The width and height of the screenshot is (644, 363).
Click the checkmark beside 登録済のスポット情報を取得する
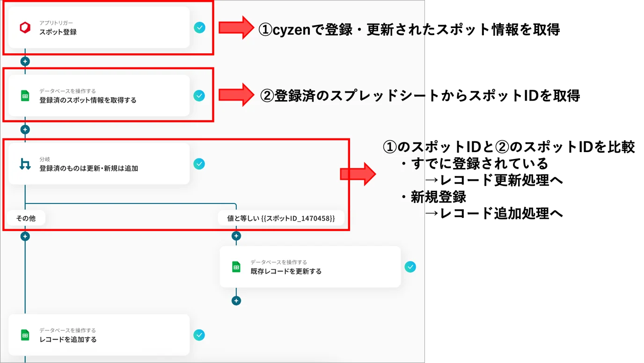click(199, 96)
